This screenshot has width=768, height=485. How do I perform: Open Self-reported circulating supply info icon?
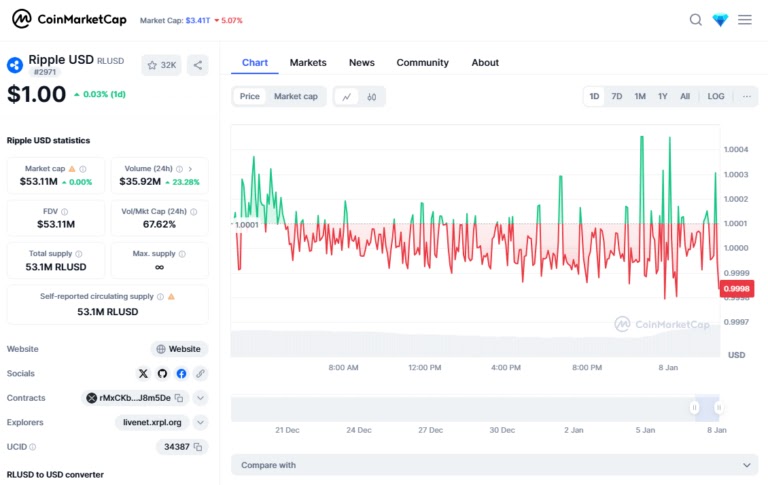click(160, 296)
